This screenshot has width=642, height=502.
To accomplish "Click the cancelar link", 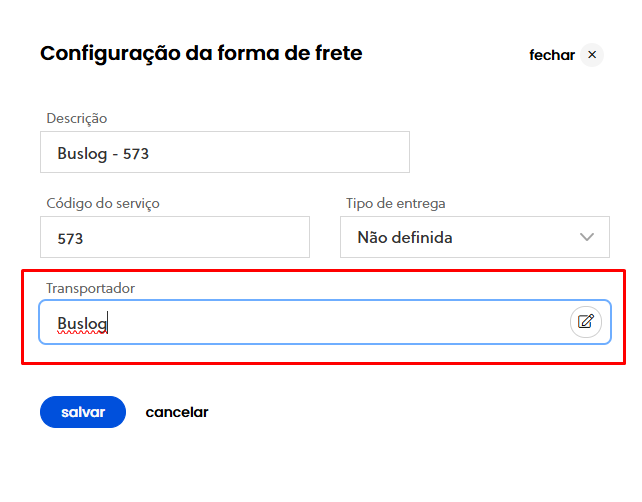I will (177, 412).
